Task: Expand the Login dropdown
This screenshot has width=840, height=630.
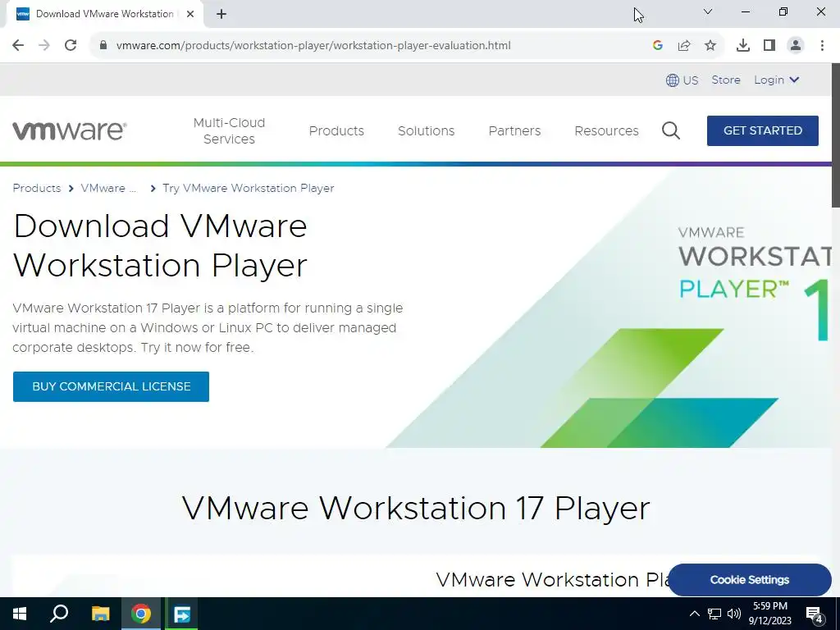Action: point(776,80)
